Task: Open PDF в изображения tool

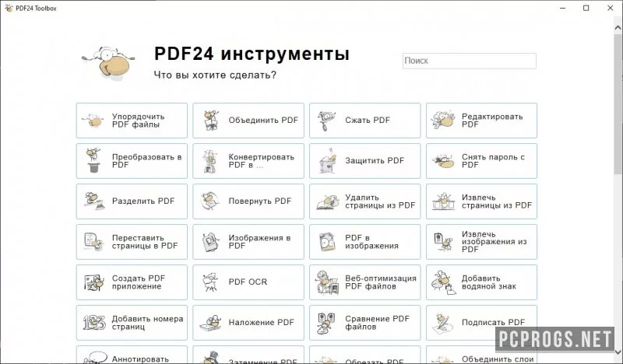Action: [x=364, y=242]
